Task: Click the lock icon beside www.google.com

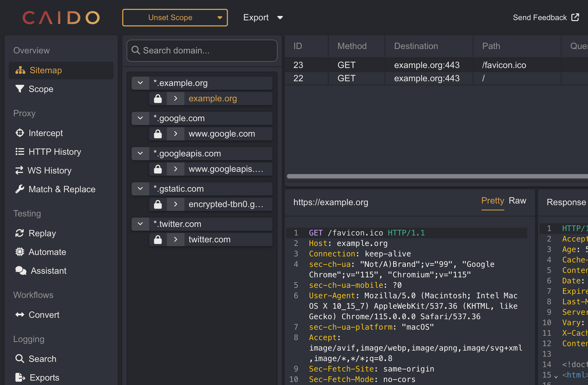Action: pos(158,134)
